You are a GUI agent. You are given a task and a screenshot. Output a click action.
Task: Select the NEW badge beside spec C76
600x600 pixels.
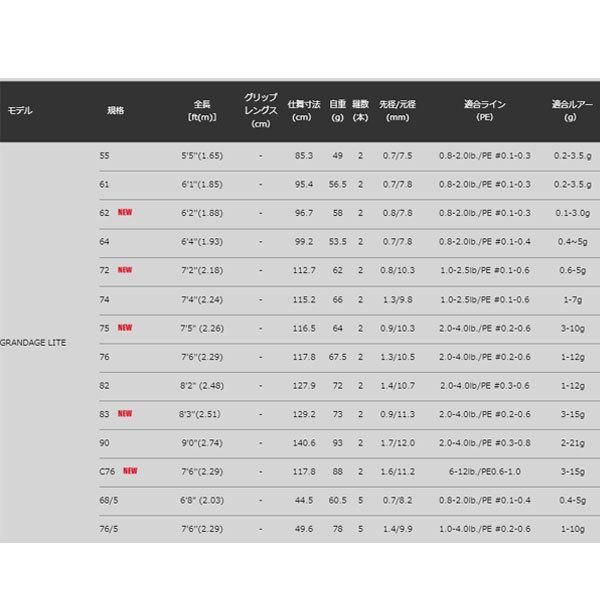pos(130,471)
